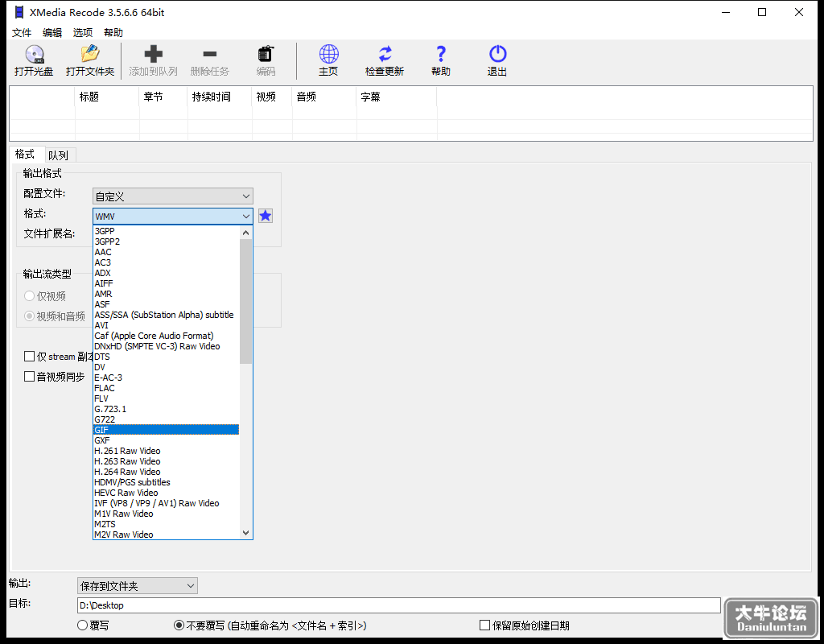
Task: Expand the 配置文件 dropdown showing 自定义
Action: [x=173, y=196]
